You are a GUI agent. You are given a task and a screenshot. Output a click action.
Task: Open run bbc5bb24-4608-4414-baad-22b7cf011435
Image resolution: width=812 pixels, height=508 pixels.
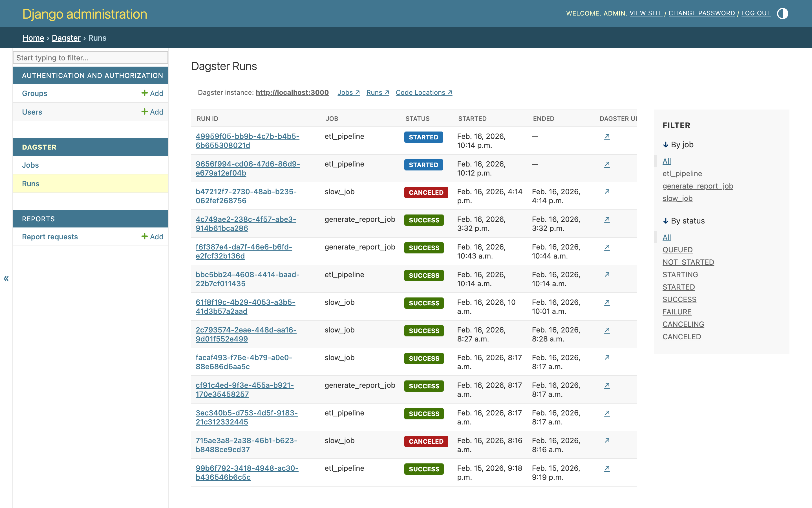point(247,279)
